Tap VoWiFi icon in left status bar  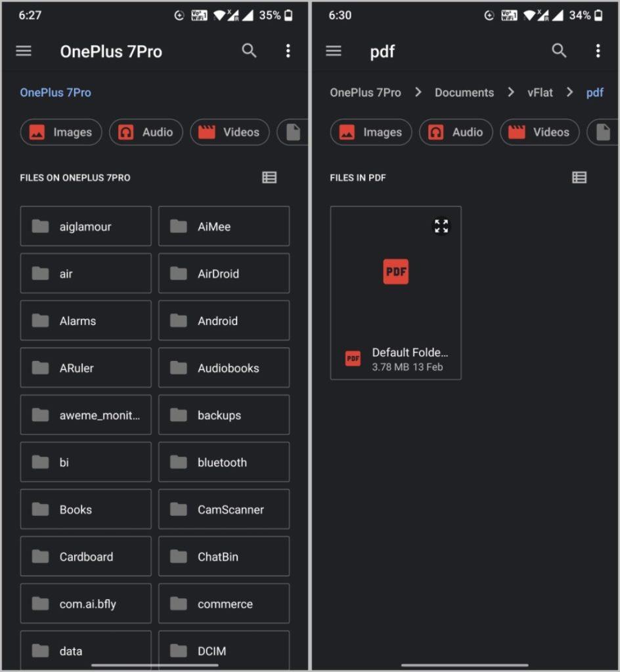pos(200,16)
